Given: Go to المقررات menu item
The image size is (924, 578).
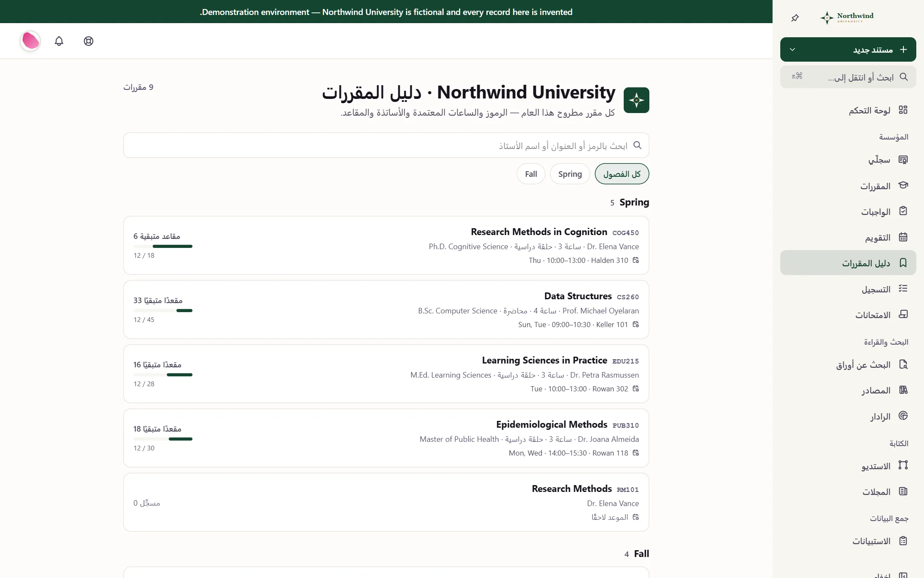Looking at the screenshot, I should coord(848,186).
